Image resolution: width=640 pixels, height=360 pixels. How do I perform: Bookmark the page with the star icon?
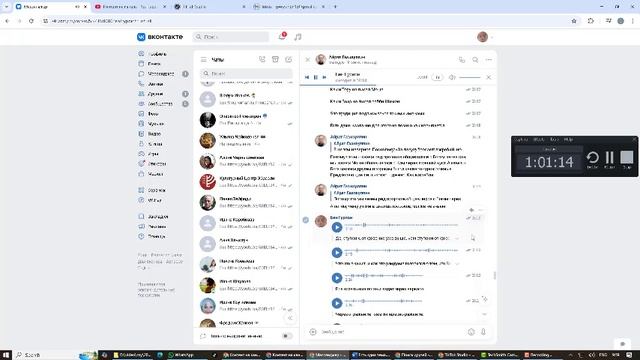574,21
